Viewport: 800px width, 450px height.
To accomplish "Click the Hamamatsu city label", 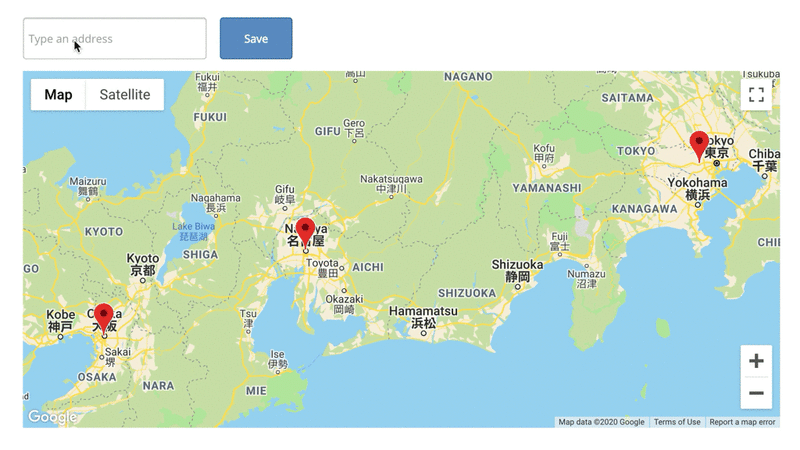I will pos(423,317).
